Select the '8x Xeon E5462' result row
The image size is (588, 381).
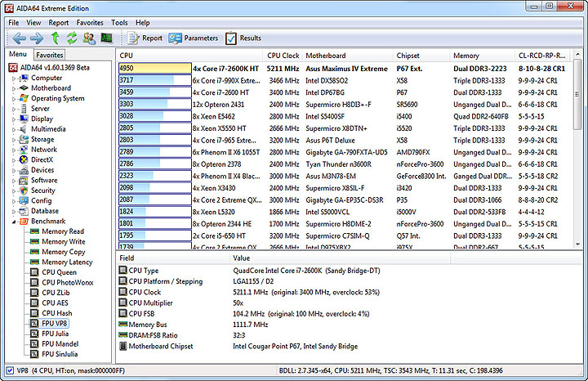344,116
